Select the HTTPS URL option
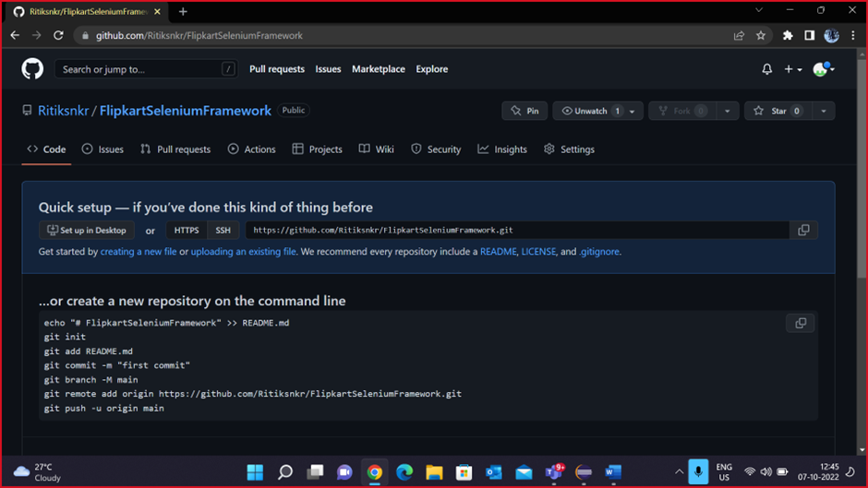This screenshot has height=488, width=868. 187,231
